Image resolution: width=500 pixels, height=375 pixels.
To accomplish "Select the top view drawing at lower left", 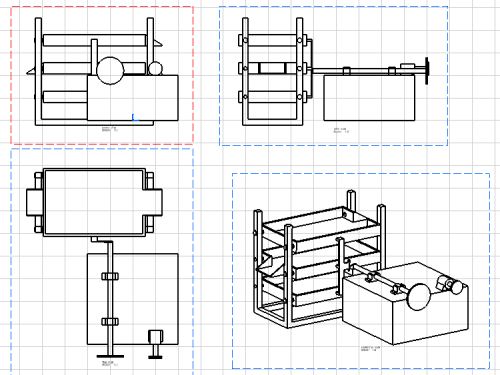I will pos(102,262).
